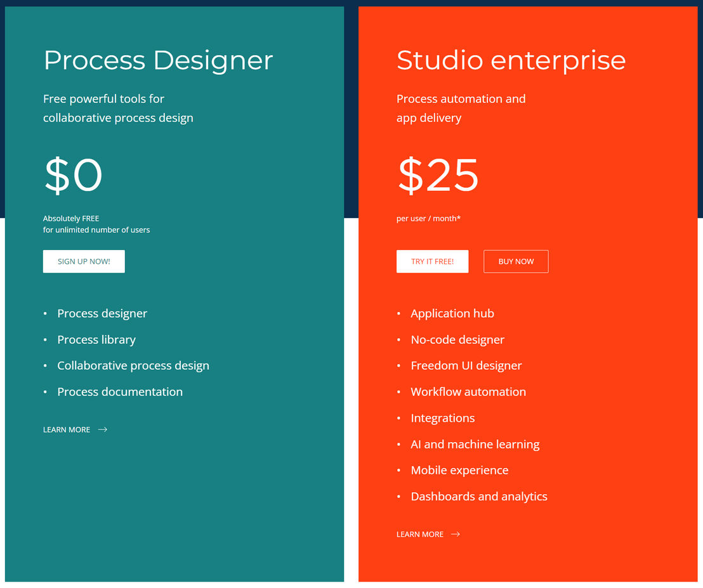Click 'Free powerful tools for' line
The width and height of the screenshot is (703, 588).
tap(103, 99)
